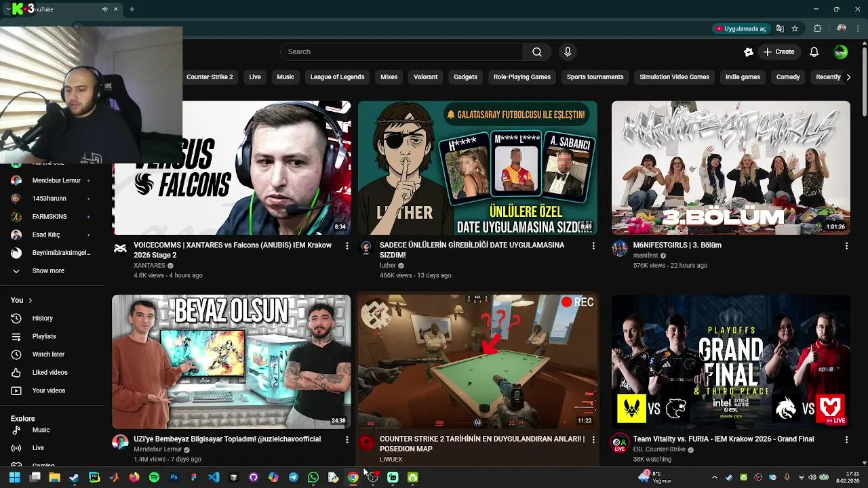The height and width of the screenshot is (488, 868).
Task: Click the search magnifier button
Action: coord(537,52)
